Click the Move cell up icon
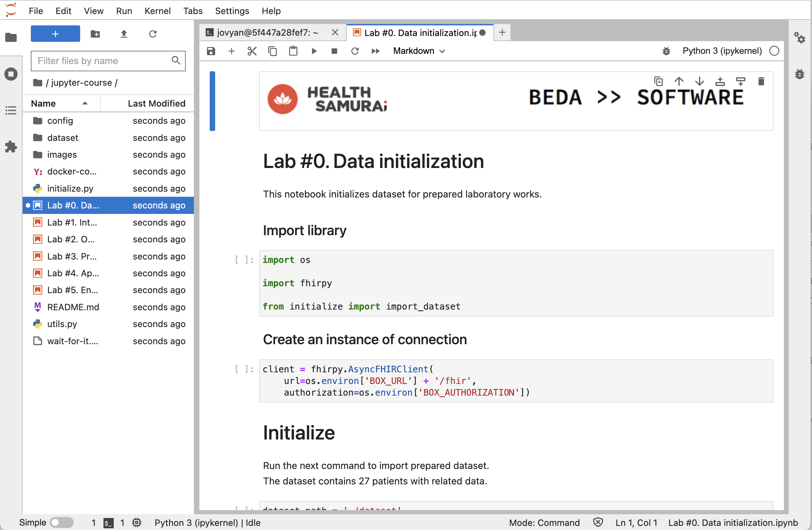The height and width of the screenshot is (530, 812). coord(679,82)
